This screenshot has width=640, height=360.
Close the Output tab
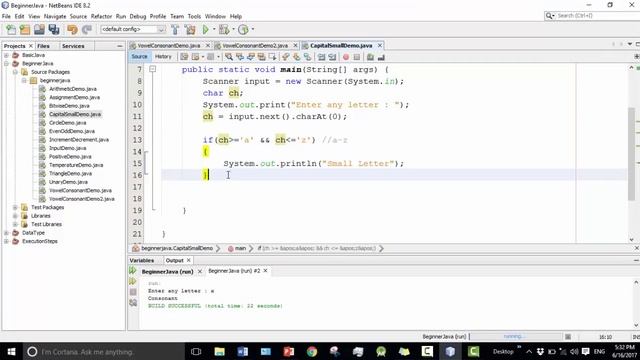(x=189, y=260)
